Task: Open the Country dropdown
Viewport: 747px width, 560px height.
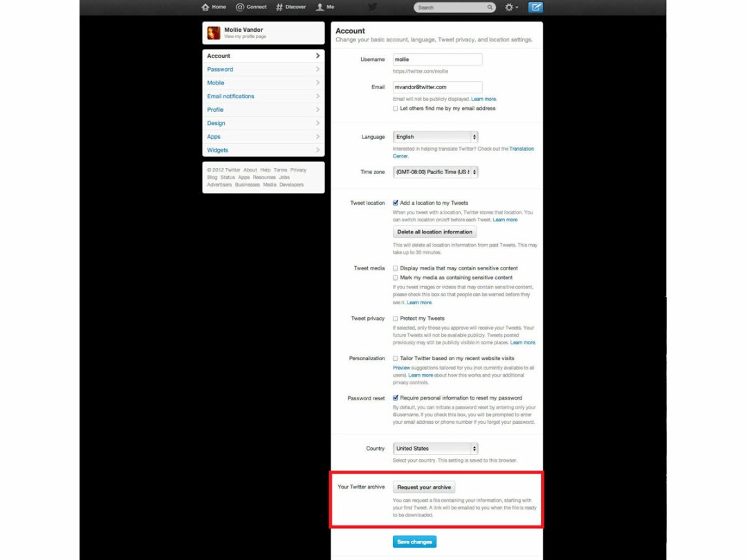Action: click(x=436, y=449)
